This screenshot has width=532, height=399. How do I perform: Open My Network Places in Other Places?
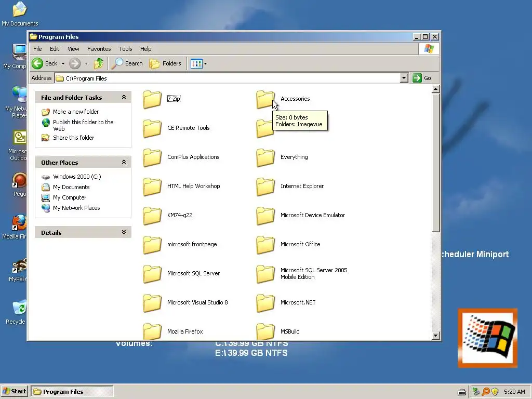point(76,208)
